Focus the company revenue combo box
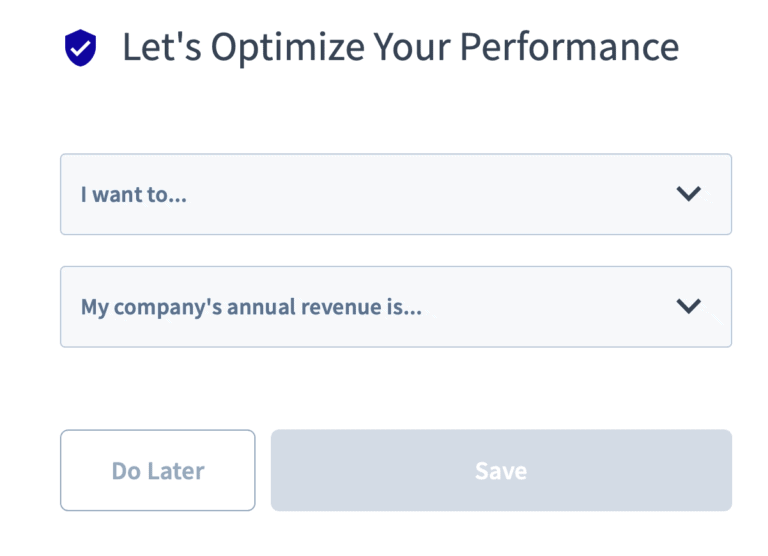Image resolution: width=768 pixels, height=556 pixels. 396,307
